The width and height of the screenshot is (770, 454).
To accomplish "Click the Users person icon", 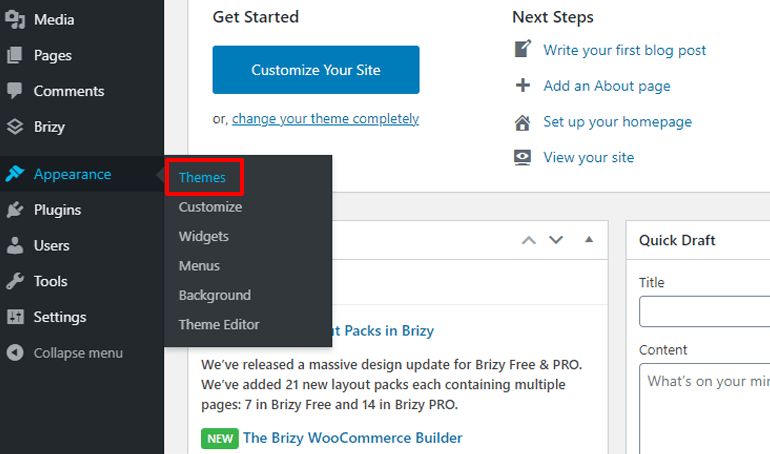I will click(x=15, y=245).
